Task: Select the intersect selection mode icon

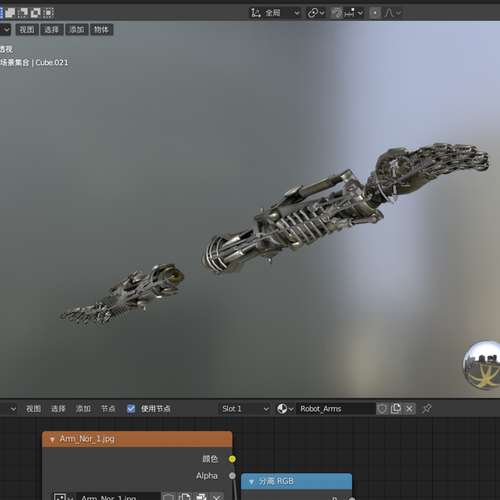Action: pyautogui.click(x=48, y=13)
